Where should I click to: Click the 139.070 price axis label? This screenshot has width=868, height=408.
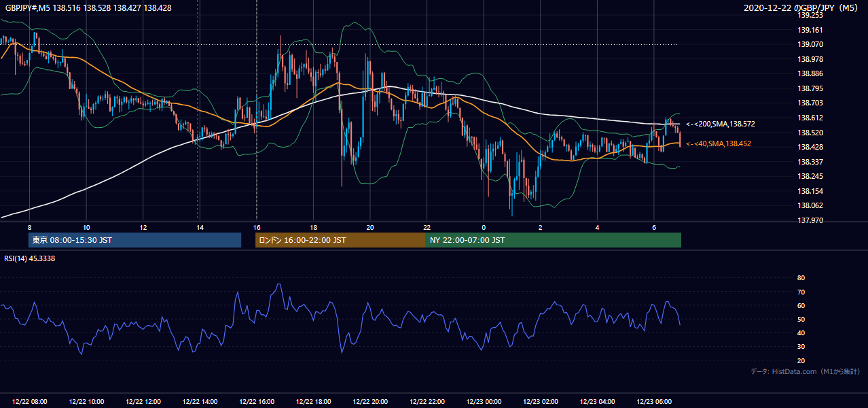[810, 45]
